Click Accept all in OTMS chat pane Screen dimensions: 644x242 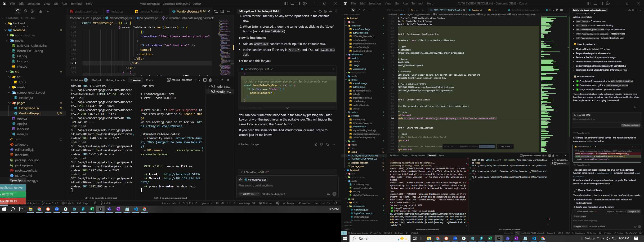pyautogui.click(x=634, y=212)
